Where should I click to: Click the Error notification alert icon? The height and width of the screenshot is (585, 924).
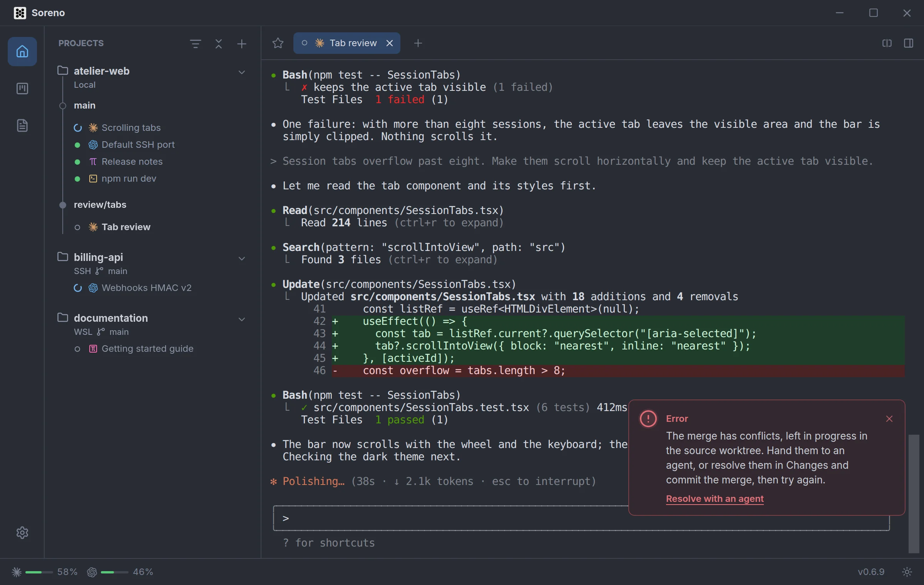tap(648, 419)
